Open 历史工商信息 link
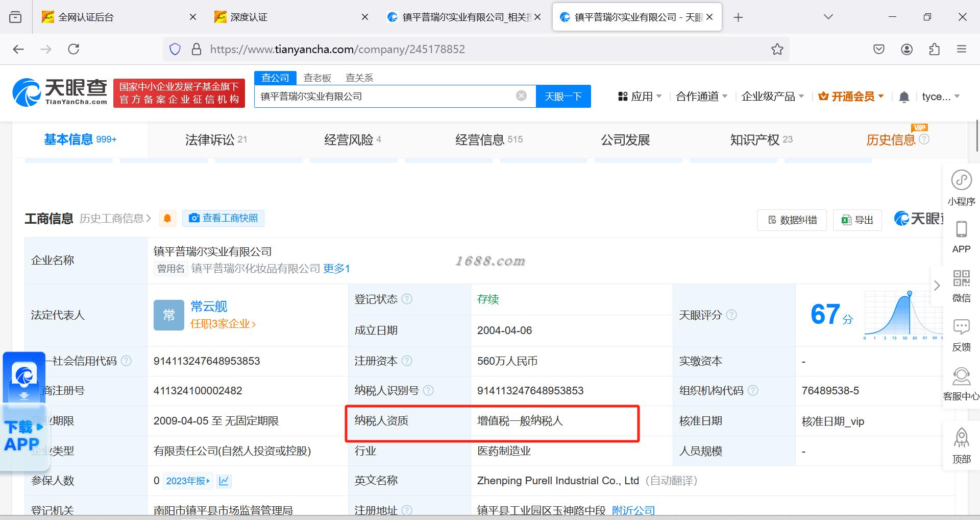 pyautogui.click(x=115, y=219)
